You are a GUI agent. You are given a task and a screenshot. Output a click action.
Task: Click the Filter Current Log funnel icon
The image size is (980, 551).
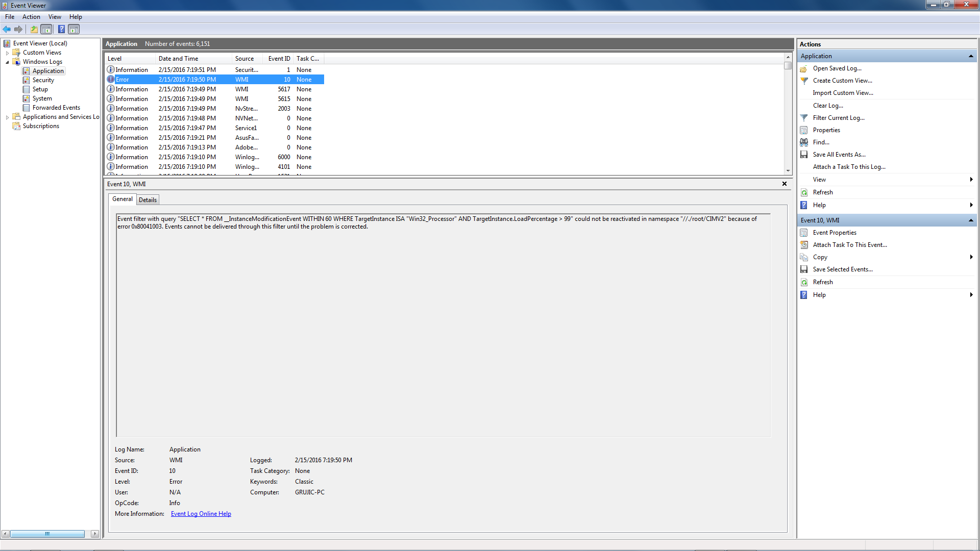pyautogui.click(x=804, y=118)
